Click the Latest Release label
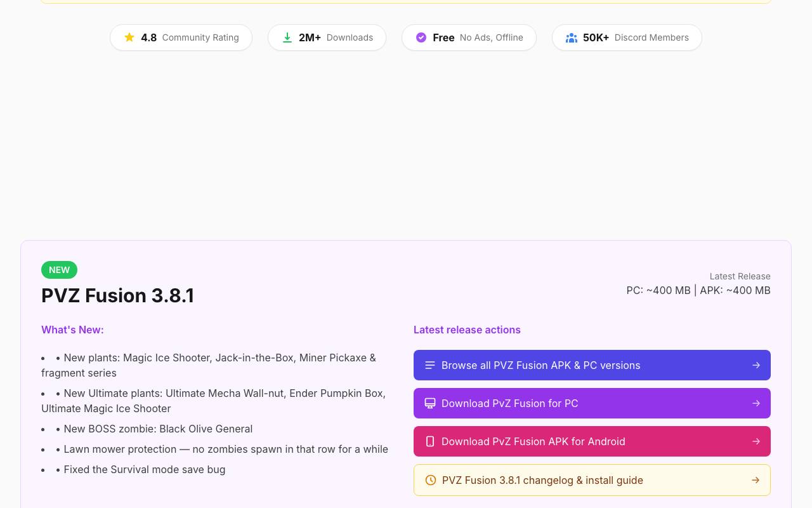 [740, 276]
